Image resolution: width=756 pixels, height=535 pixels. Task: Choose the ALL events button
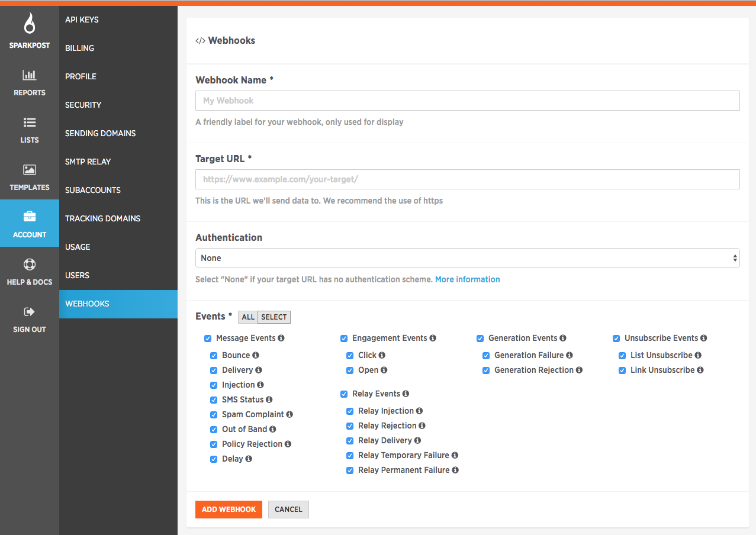point(248,317)
